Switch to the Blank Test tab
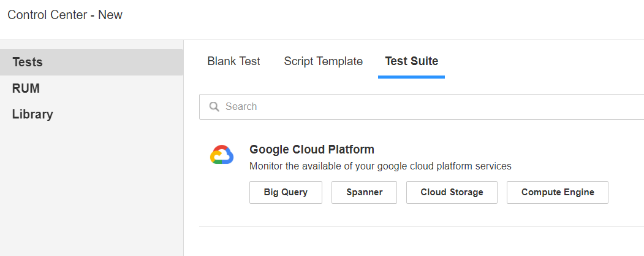This screenshot has height=256, width=644. point(233,61)
